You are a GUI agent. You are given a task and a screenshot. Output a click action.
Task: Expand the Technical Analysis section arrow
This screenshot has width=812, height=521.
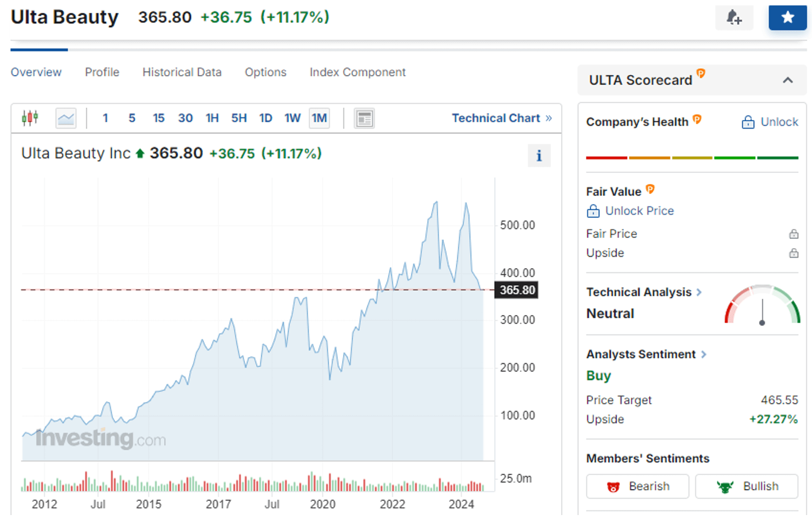[699, 292]
